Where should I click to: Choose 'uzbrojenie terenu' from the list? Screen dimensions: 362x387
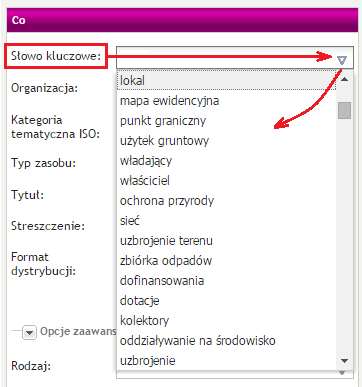click(x=227, y=240)
